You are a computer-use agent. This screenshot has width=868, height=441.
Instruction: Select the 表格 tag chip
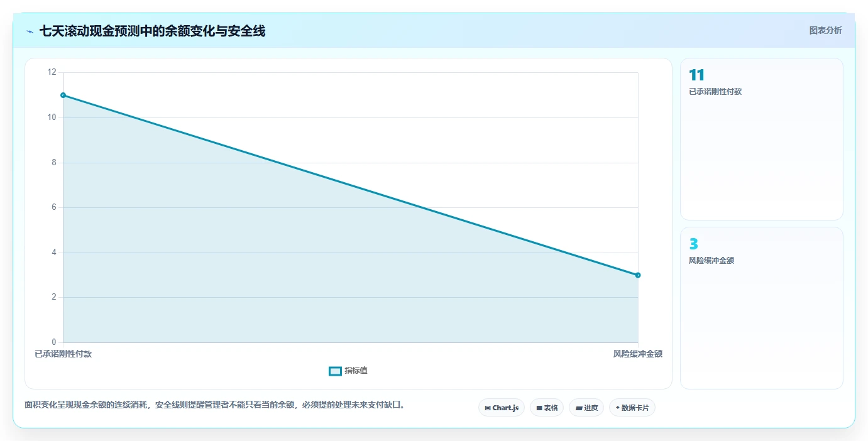click(547, 408)
